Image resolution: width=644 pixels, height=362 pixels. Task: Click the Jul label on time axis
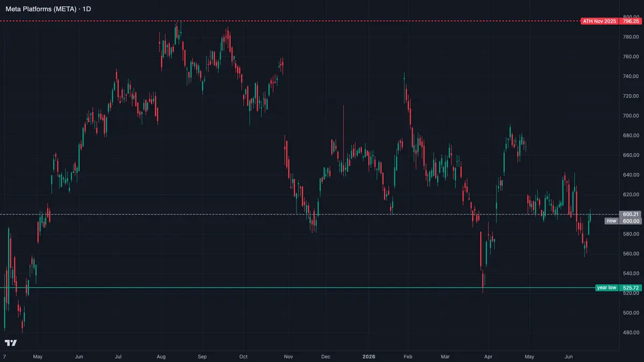pos(118,356)
